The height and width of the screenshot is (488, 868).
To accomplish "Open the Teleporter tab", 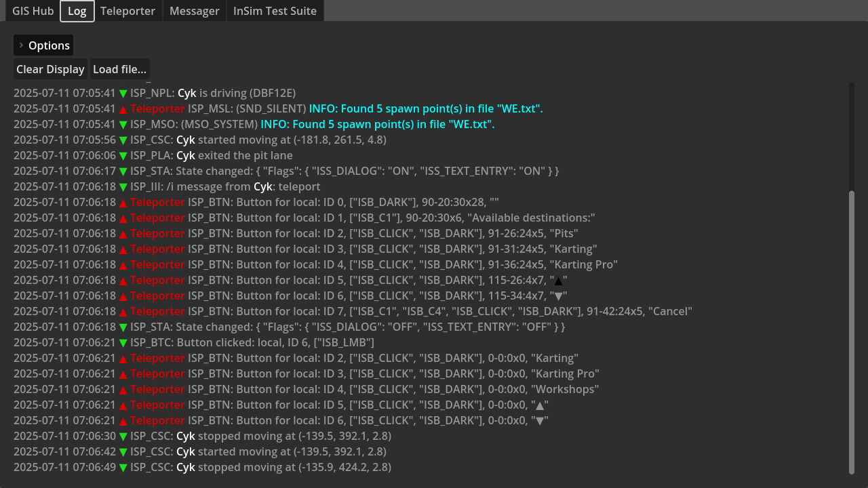I will tap(127, 11).
